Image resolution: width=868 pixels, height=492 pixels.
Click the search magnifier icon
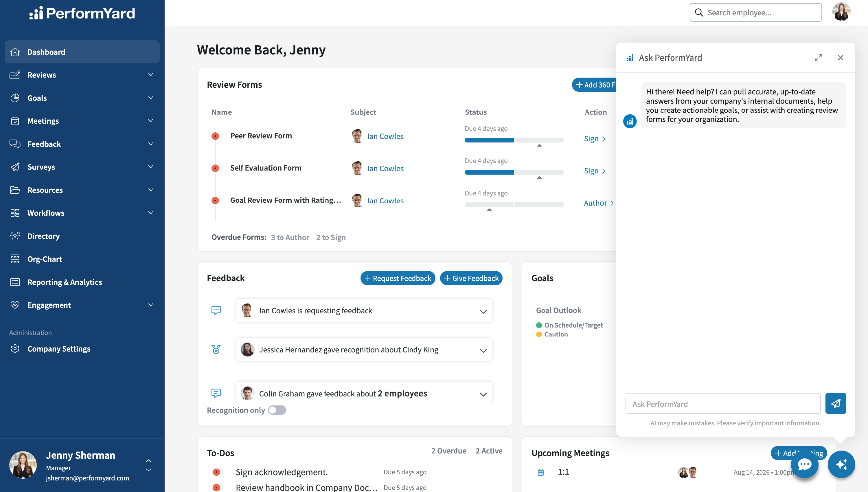[x=699, y=12]
